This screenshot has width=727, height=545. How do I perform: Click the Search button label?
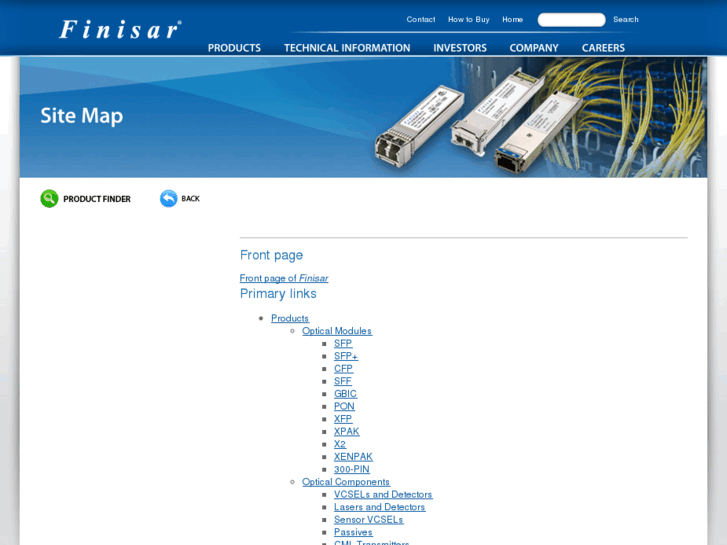tap(625, 19)
